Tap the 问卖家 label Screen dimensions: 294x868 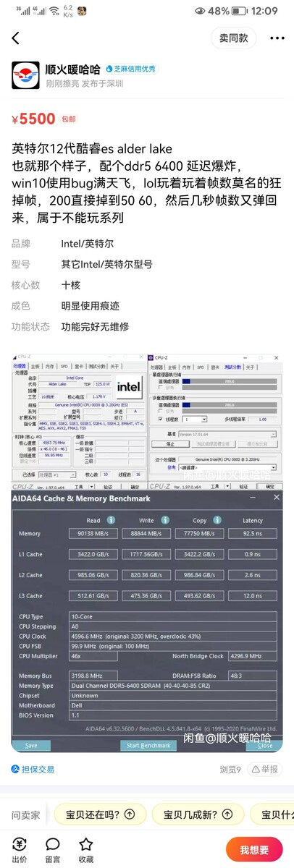tap(26, 814)
